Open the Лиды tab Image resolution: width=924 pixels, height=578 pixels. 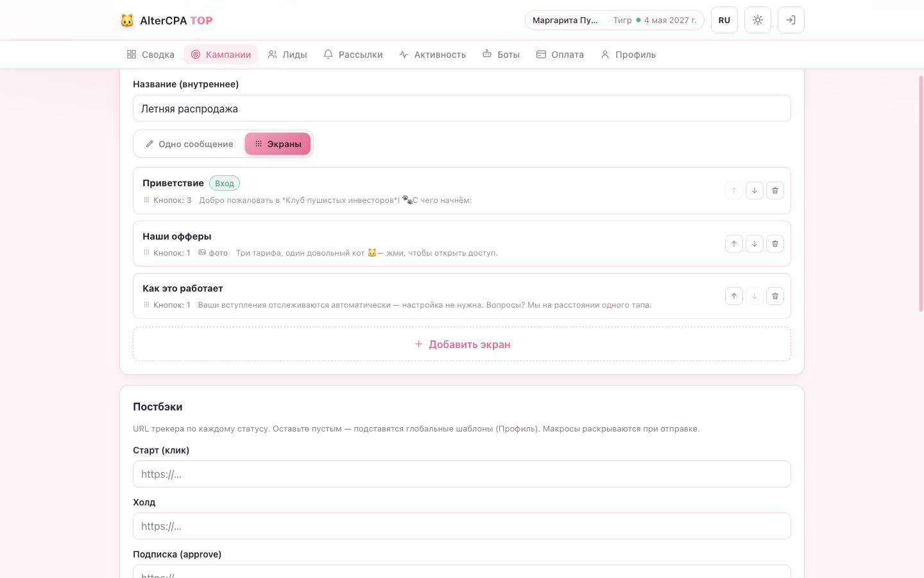point(287,55)
